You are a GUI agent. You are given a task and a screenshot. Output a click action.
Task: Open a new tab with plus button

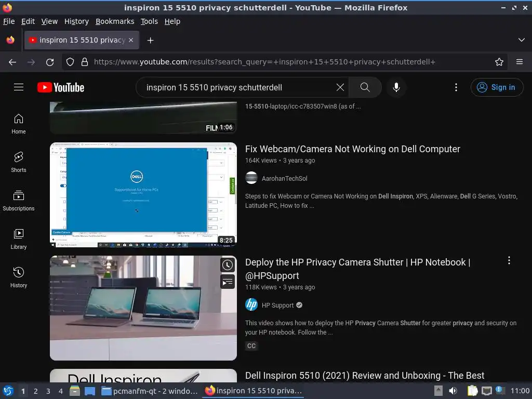pos(150,41)
